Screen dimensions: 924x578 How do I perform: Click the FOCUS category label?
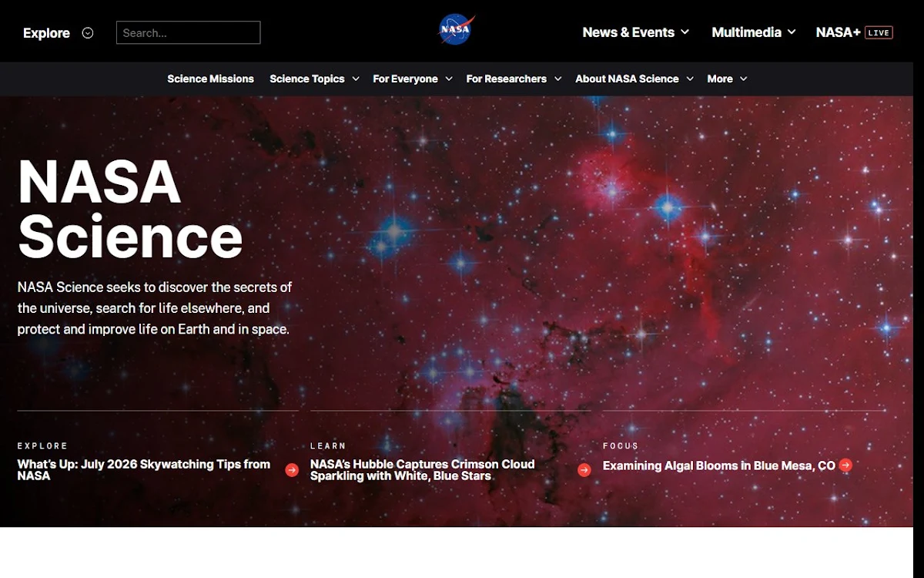[x=621, y=446]
